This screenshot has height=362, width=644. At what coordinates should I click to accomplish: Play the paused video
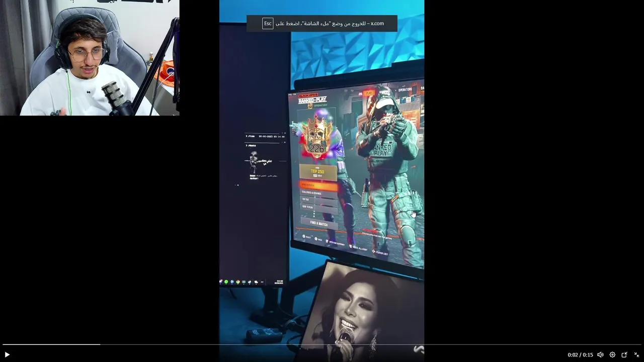[7, 354]
